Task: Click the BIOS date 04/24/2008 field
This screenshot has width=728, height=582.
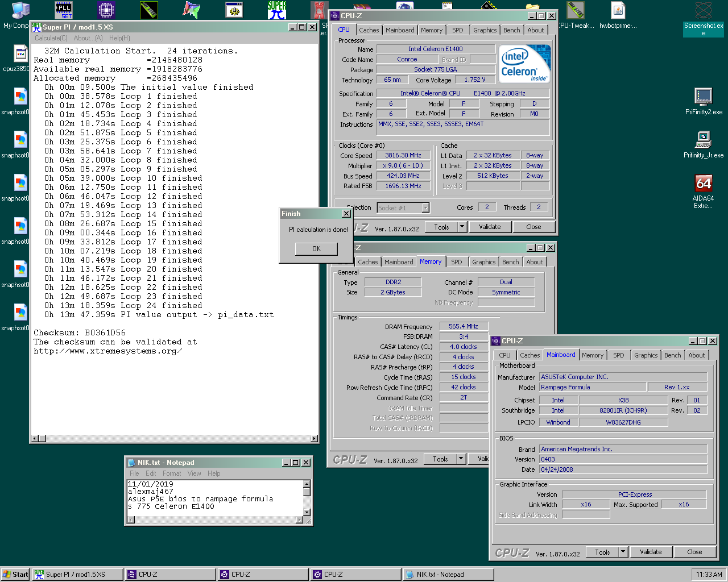Action: point(623,469)
